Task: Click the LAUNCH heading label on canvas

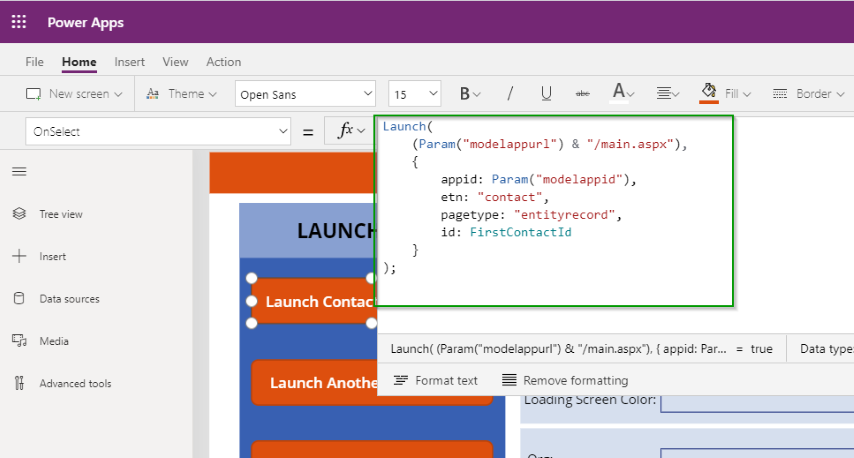Action: coord(336,231)
